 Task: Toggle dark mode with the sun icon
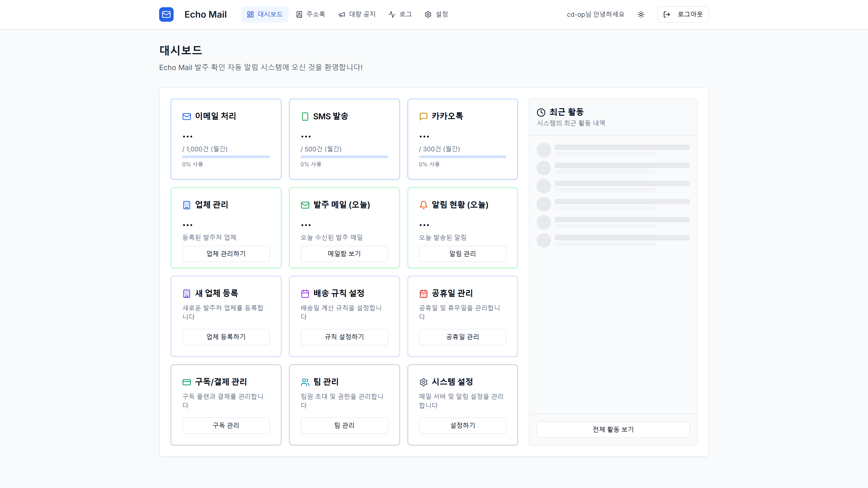(641, 14)
